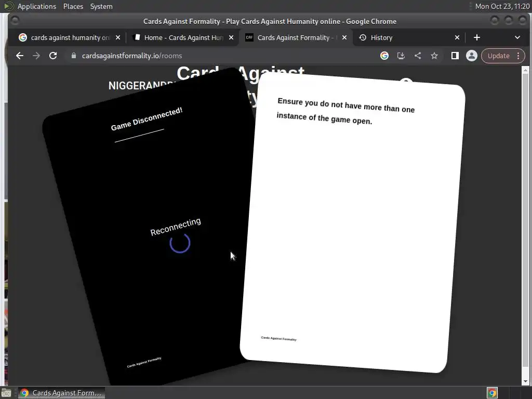This screenshot has width=532, height=399.
Task: Open Google icon in address bar
Action: (384, 56)
